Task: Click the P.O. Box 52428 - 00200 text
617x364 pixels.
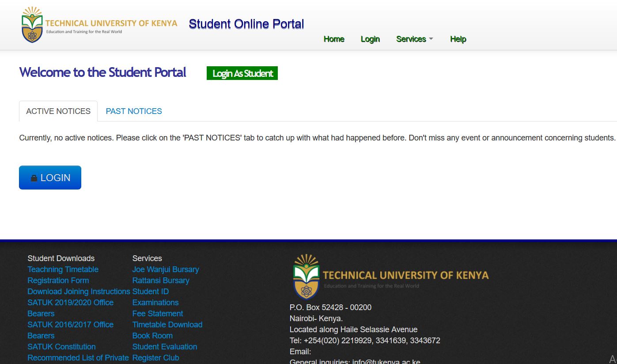Action: [x=330, y=307]
